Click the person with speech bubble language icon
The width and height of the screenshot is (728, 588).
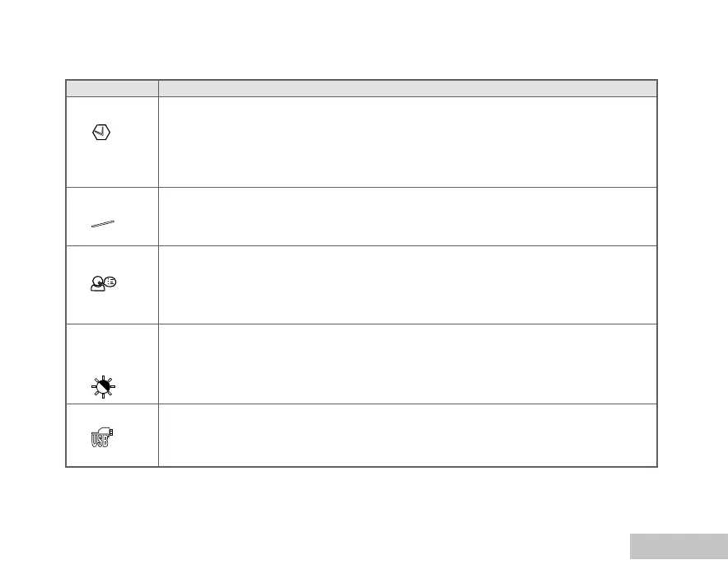pyautogui.click(x=104, y=283)
